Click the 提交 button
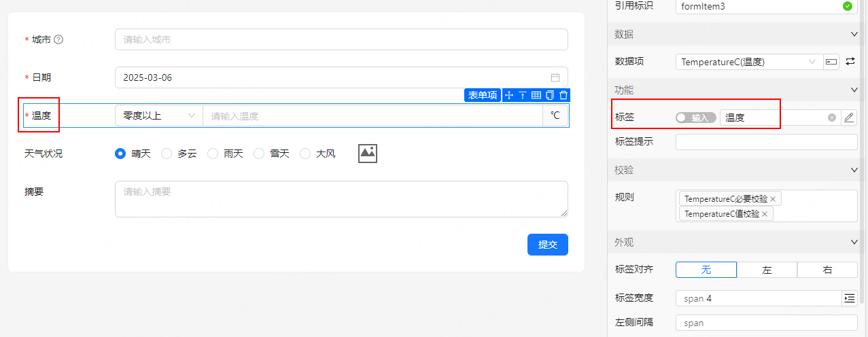868x337 pixels. [548, 245]
